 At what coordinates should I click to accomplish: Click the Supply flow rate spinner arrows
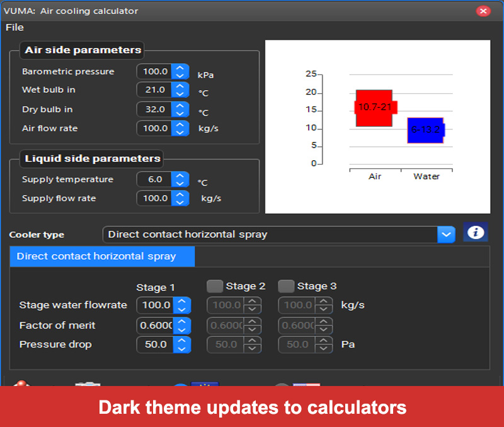click(181, 198)
